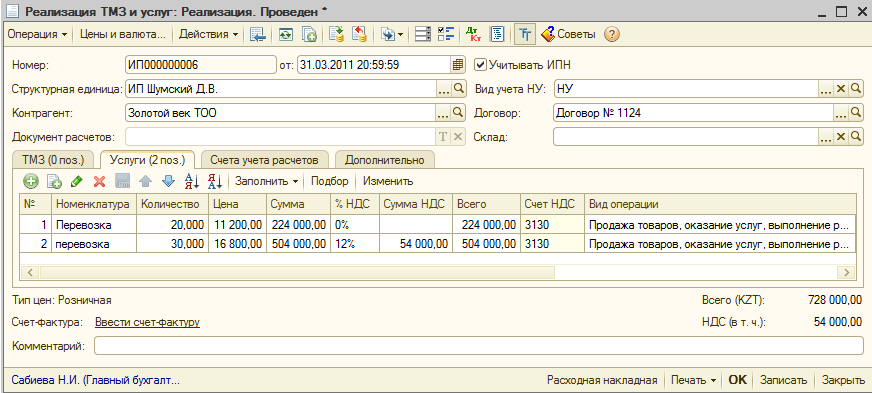The width and height of the screenshot is (872, 393).
Task: Click the go-to-list icon in main toolbar
Action: [x=257, y=34]
